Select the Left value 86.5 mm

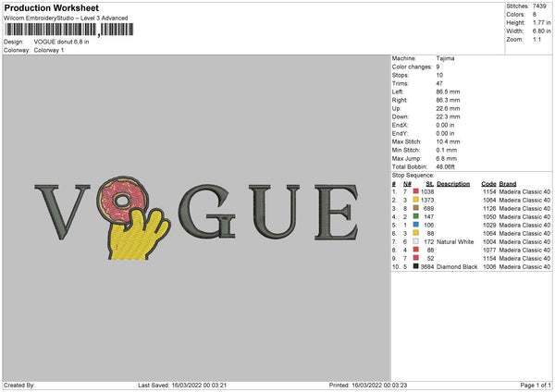pyautogui.click(x=448, y=92)
